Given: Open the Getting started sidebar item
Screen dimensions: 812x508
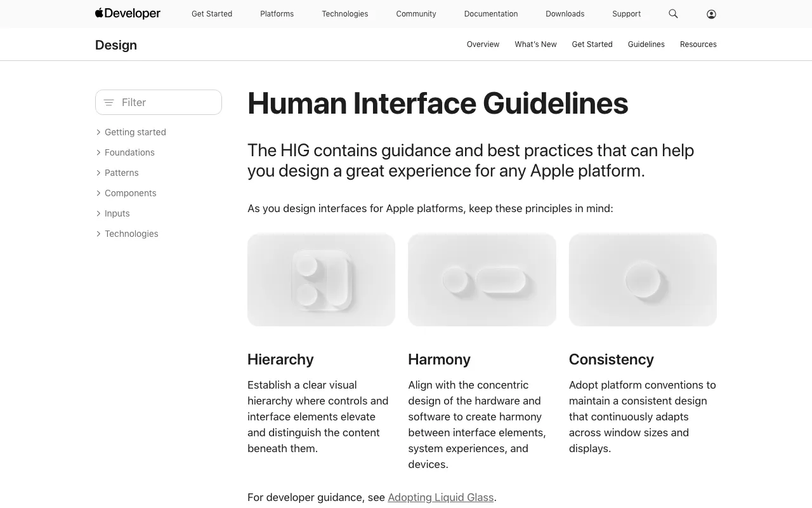Looking at the screenshot, I should (x=135, y=132).
